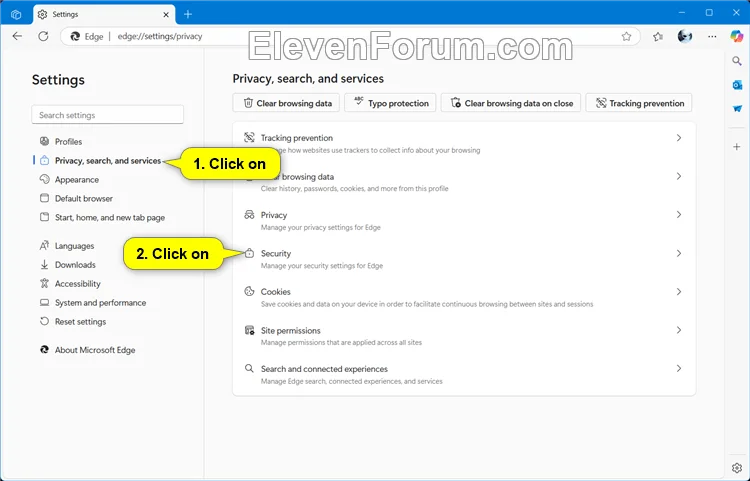This screenshot has height=481, width=750.
Task: Open Profiles settings section
Action: pos(68,142)
